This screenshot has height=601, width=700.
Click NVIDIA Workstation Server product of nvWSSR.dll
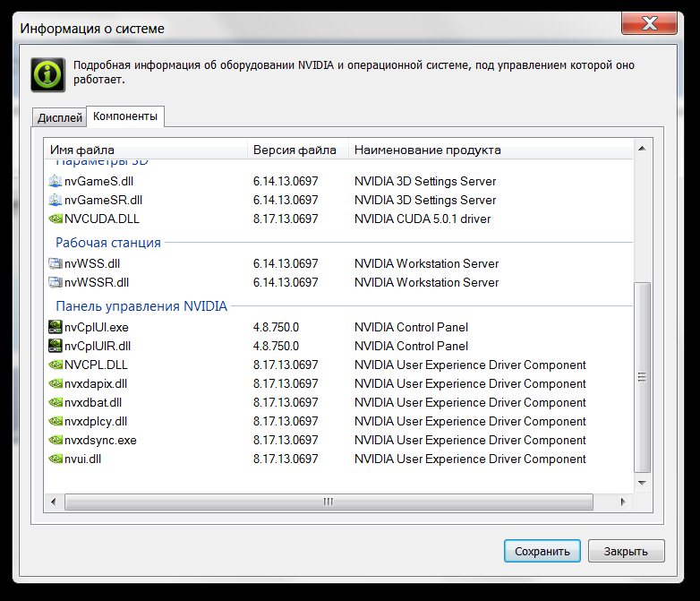coord(426,282)
